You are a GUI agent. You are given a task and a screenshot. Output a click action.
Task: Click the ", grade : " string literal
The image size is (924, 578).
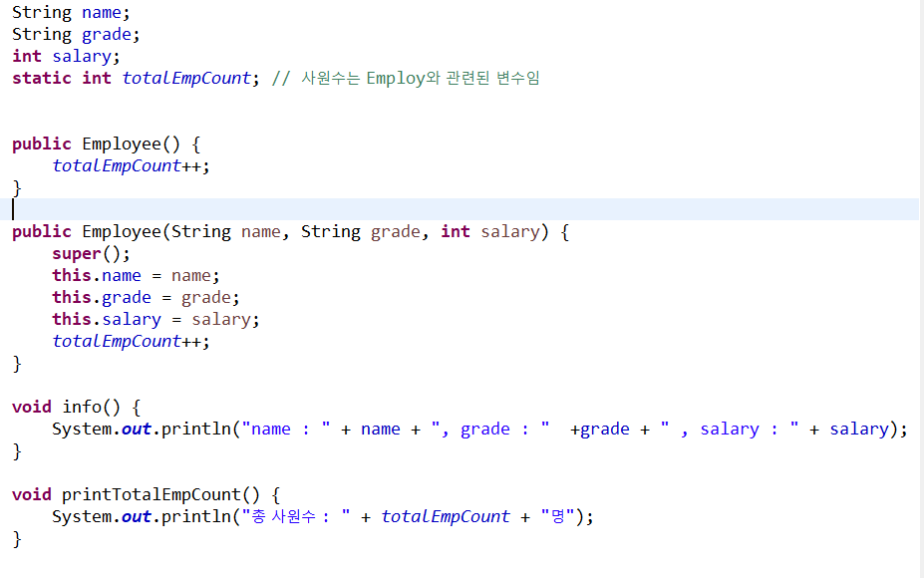click(490, 429)
